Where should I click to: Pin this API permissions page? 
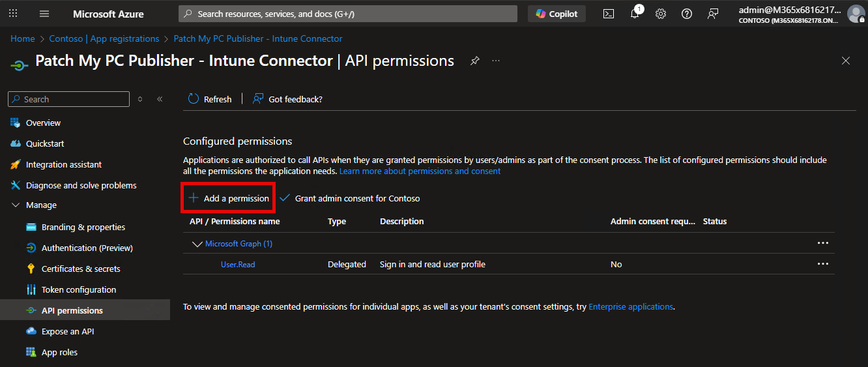(475, 61)
